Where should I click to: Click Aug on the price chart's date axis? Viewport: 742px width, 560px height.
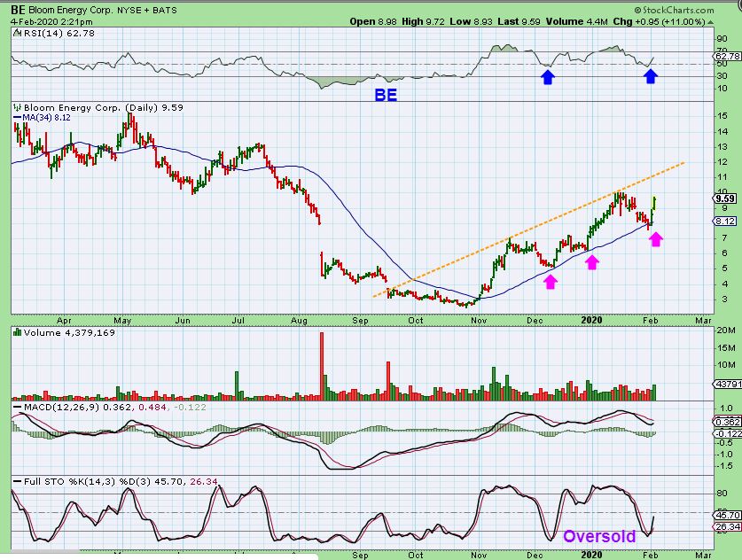tap(299, 320)
